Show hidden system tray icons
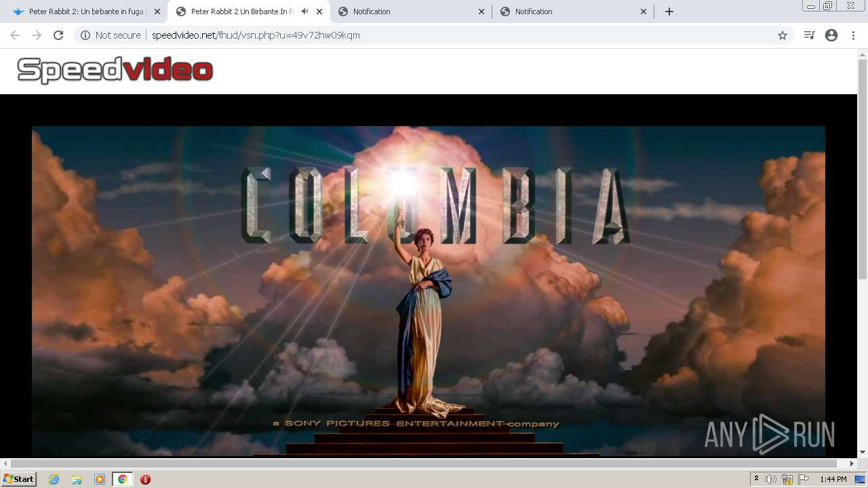The image size is (868, 488). point(756,479)
